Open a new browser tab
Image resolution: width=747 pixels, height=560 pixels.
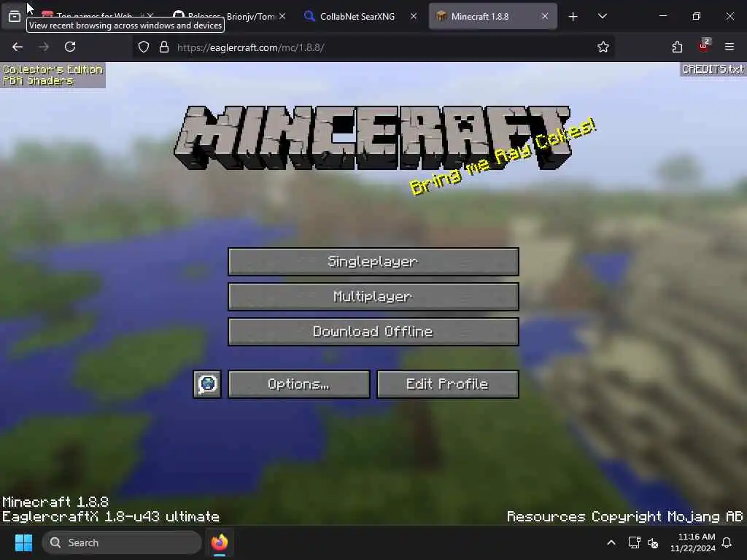point(573,17)
